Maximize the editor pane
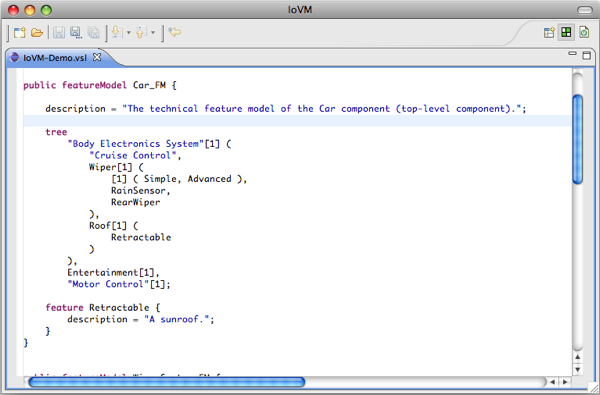 [586, 55]
